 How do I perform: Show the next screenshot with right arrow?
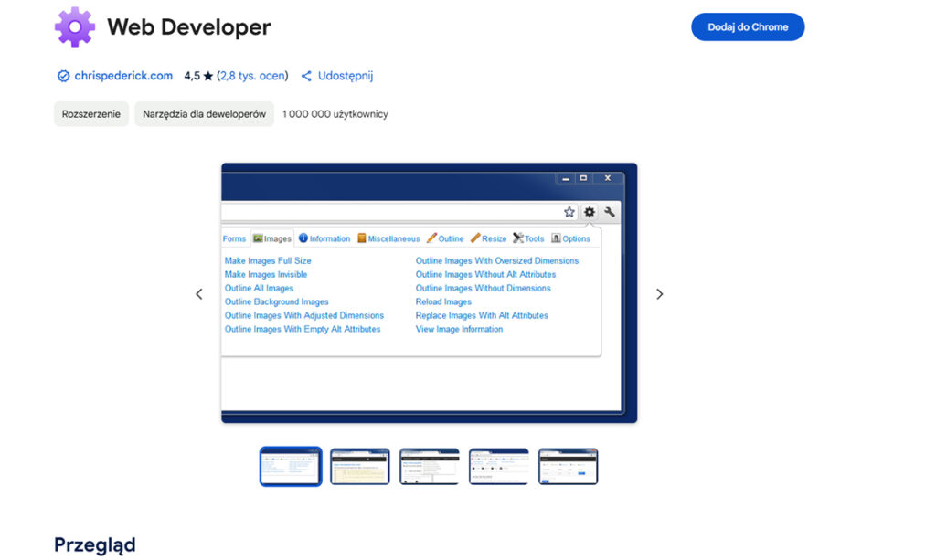tap(660, 294)
